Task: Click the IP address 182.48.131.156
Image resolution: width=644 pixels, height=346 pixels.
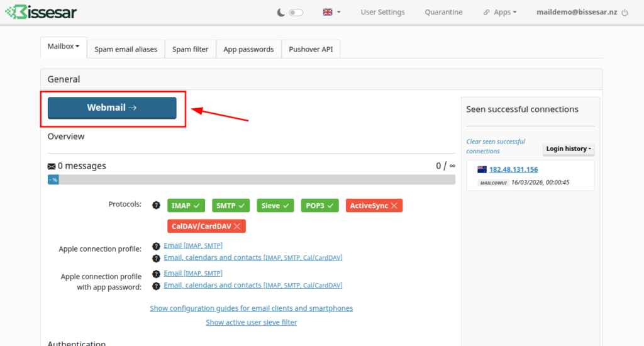Action: point(513,170)
